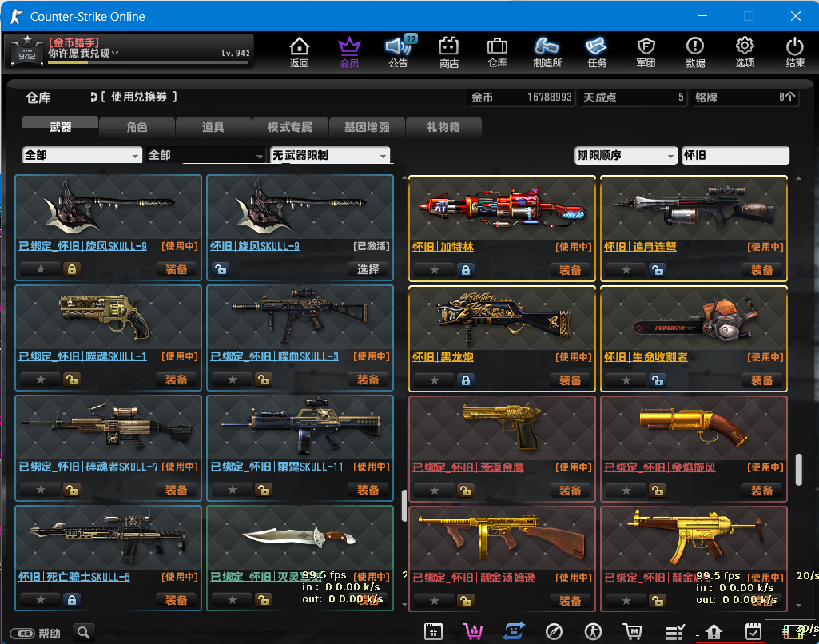Go back using the 返回 home icon
This screenshot has width=819, height=644.
tap(300, 52)
